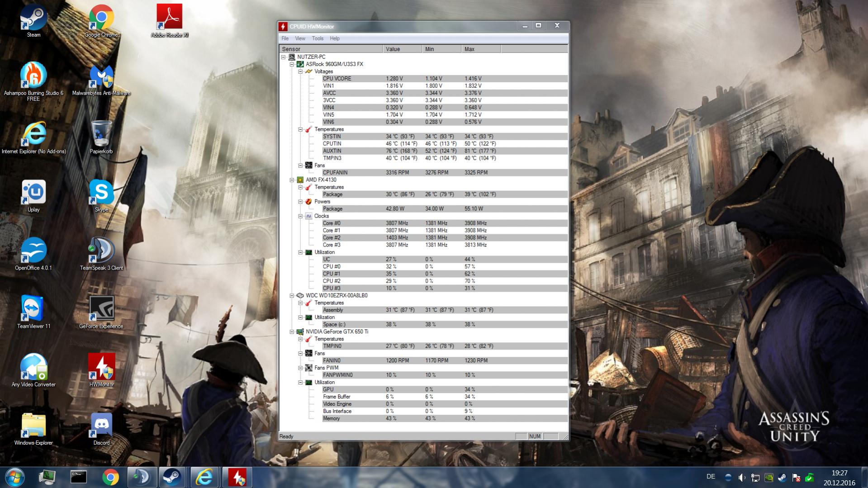The image size is (868, 488).
Task: Select the Assembly temperature row
Action: coord(445,310)
